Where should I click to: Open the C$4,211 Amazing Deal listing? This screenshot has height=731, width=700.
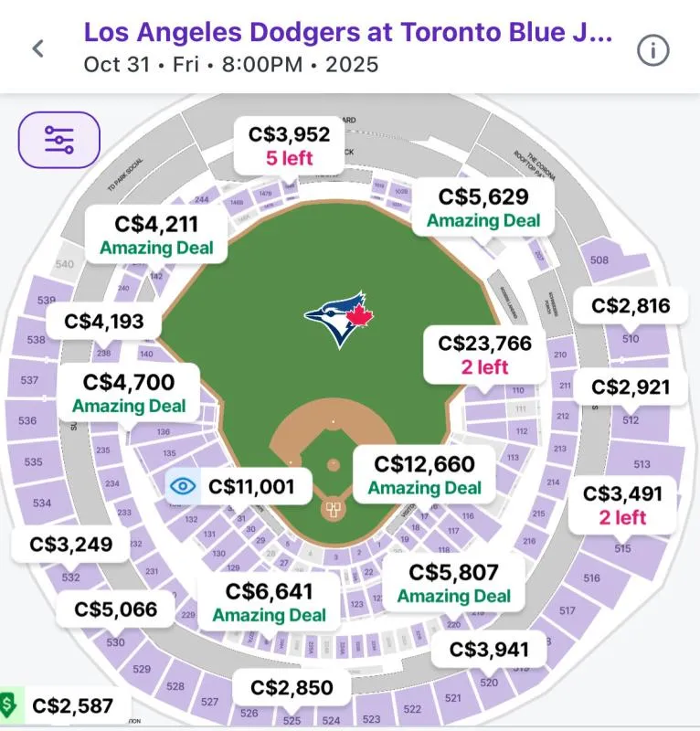pyautogui.click(x=156, y=235)
